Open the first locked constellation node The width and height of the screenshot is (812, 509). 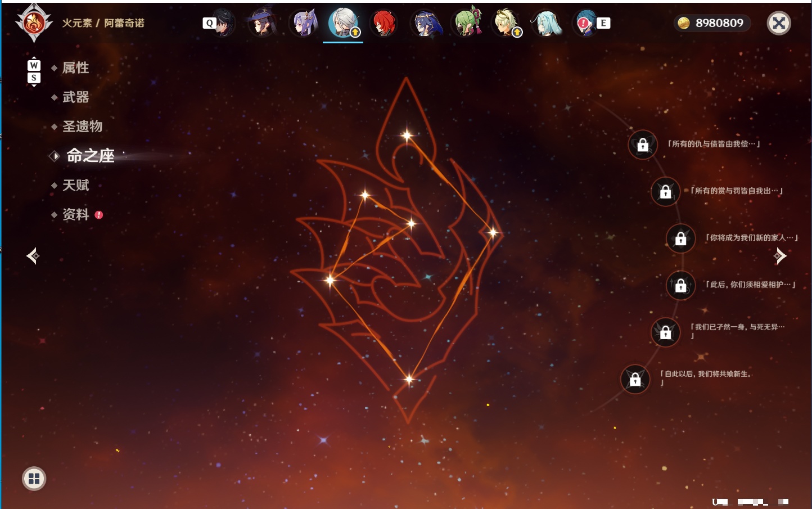coord(643,145)
